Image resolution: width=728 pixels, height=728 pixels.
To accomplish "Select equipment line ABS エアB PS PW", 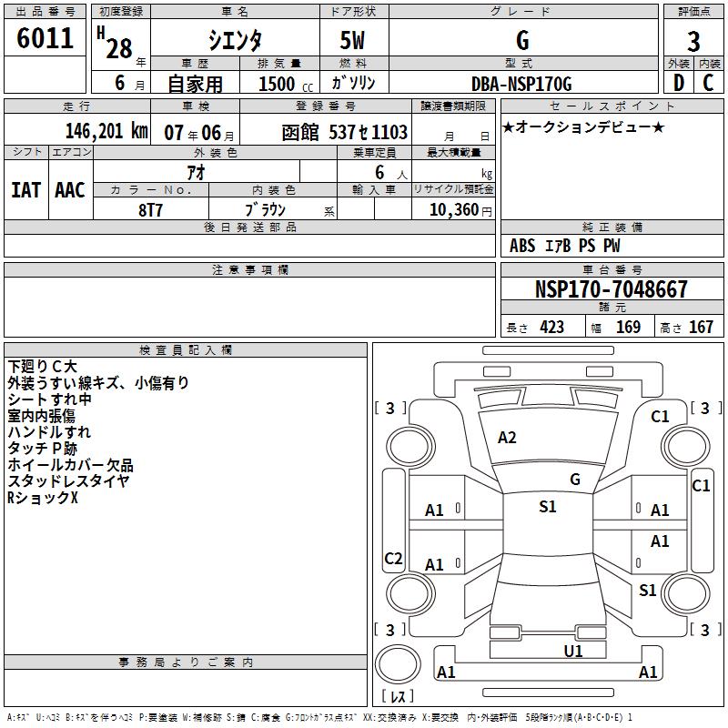I will point(564,246).
